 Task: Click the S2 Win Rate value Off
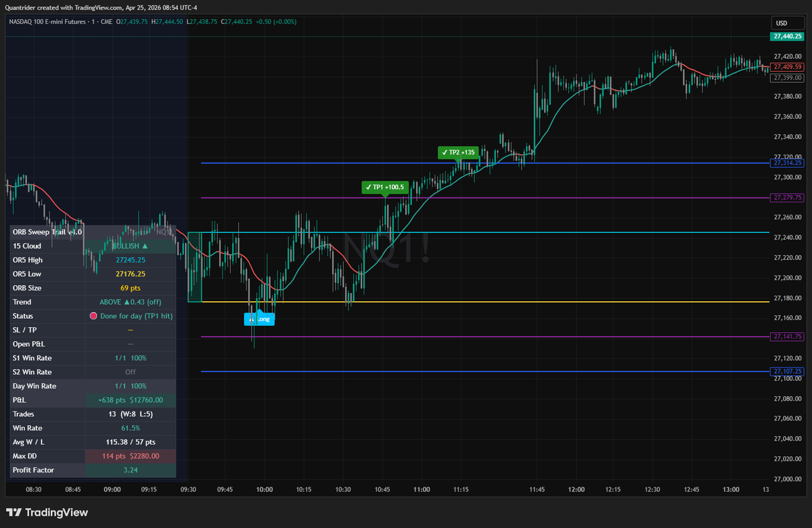[x=130, y=372]
